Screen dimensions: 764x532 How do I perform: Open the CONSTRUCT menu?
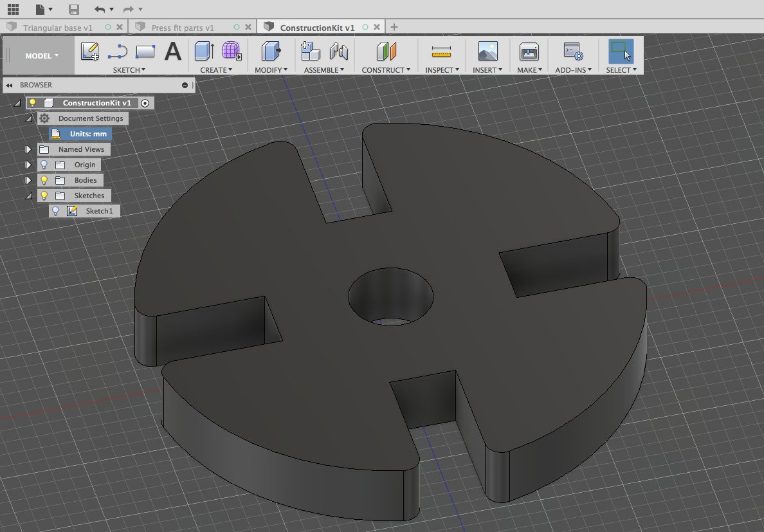click(x=386, y=70)
